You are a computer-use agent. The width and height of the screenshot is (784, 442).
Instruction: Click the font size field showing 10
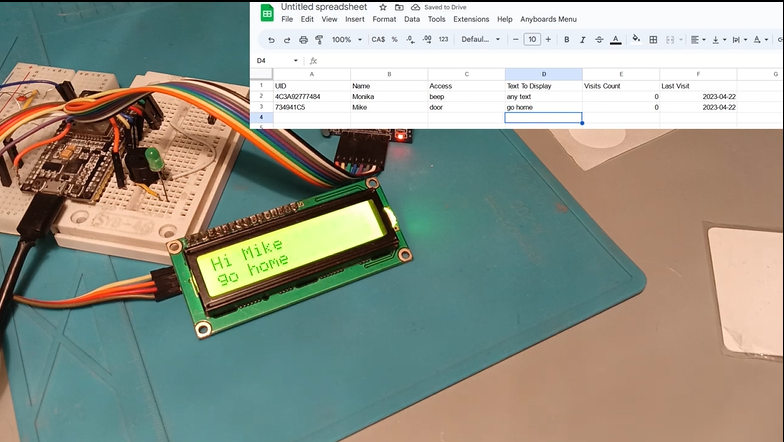coord(532,40)
